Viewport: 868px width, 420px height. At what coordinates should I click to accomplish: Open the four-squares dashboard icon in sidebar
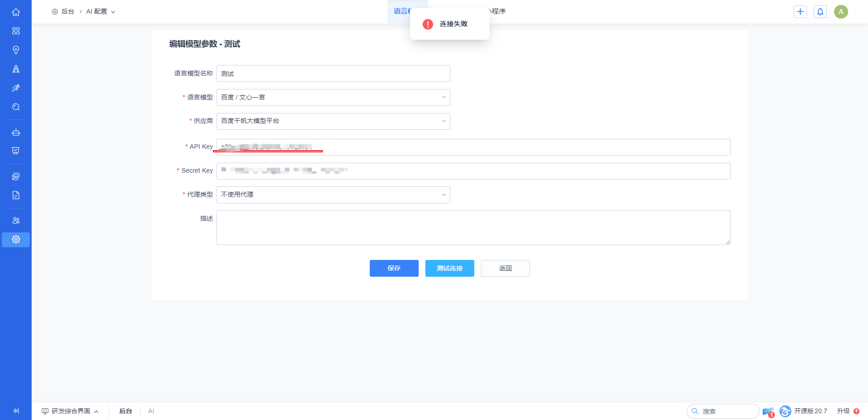coord(16,31)
